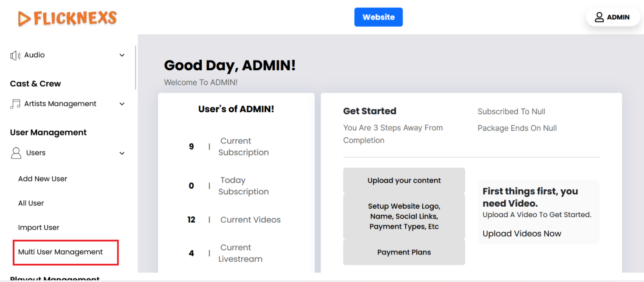Click the admin profile avatar icon

599,17
